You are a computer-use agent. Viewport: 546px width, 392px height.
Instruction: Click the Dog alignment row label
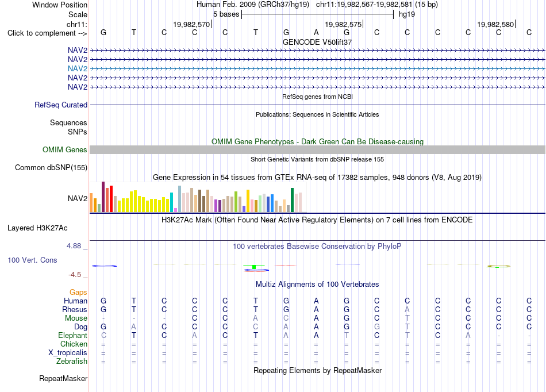[81, 327]
